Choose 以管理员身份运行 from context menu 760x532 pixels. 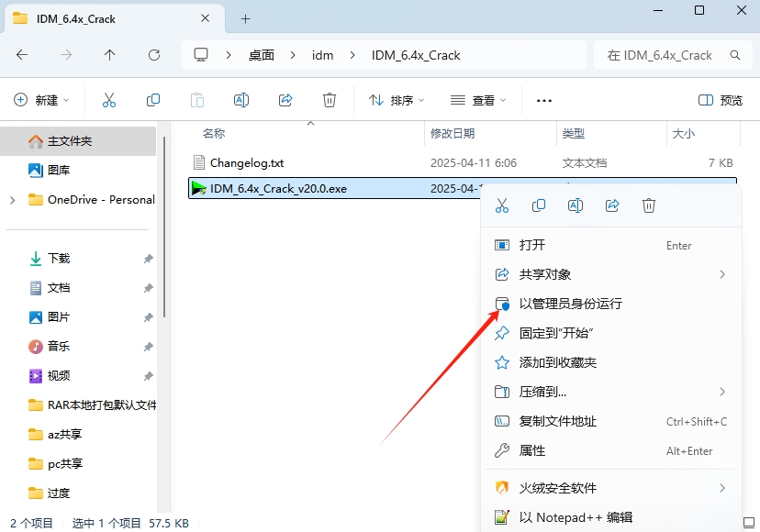coord(610,304)
